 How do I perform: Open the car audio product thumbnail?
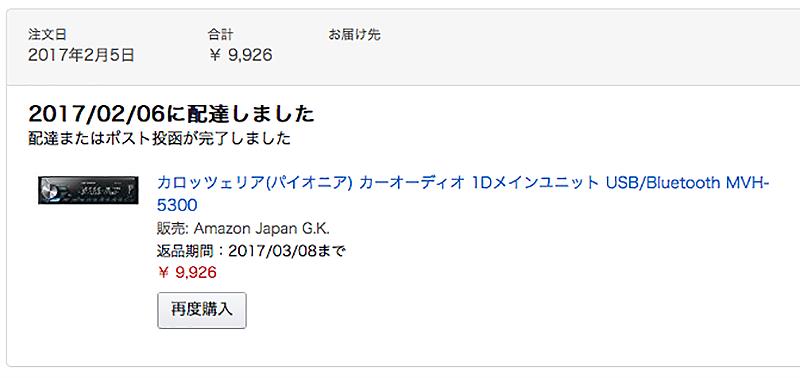click(x=88, y=190)
